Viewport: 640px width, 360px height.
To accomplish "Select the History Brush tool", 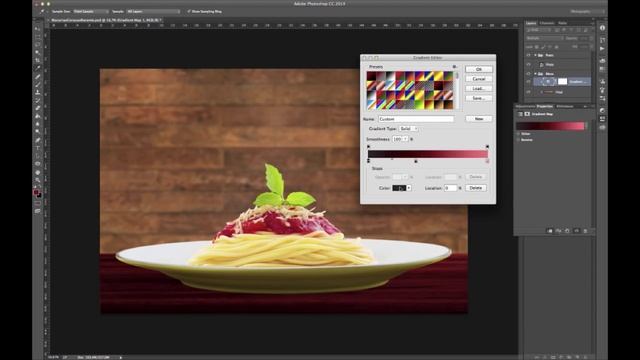I will point(38,100).
